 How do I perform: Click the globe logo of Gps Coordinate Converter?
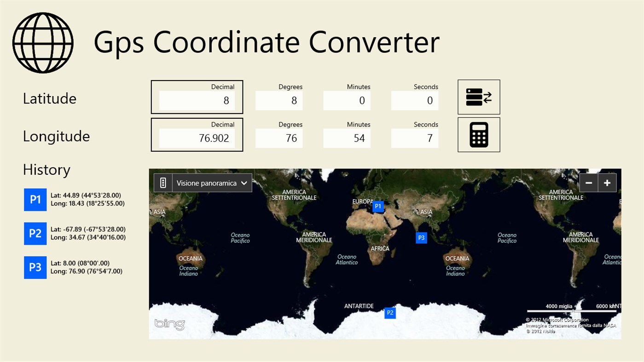(42, 42)
